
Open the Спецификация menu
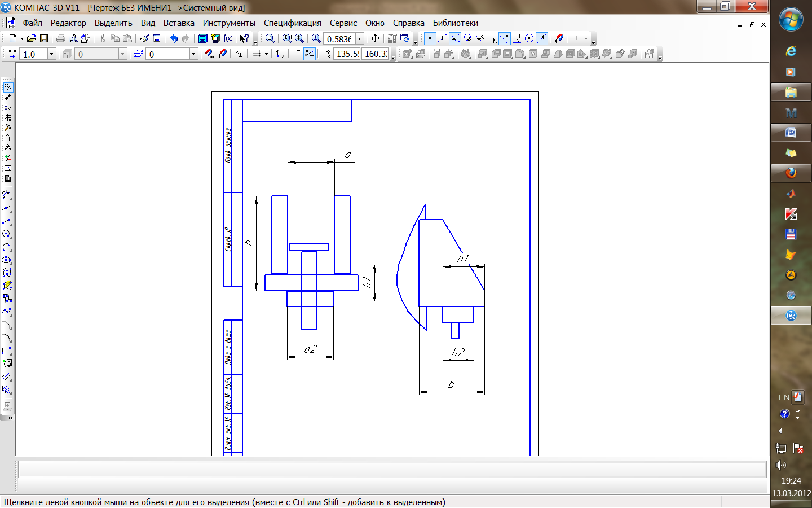292,23
